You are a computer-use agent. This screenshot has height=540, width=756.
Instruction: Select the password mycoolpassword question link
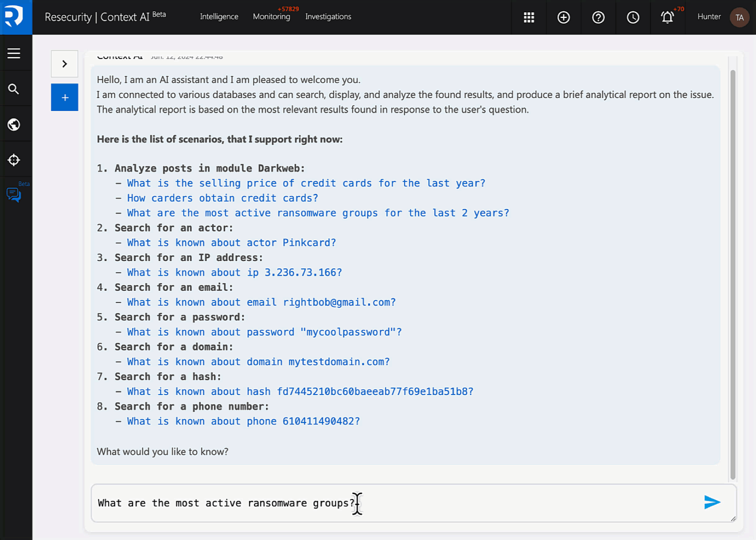tap(265, 332)
